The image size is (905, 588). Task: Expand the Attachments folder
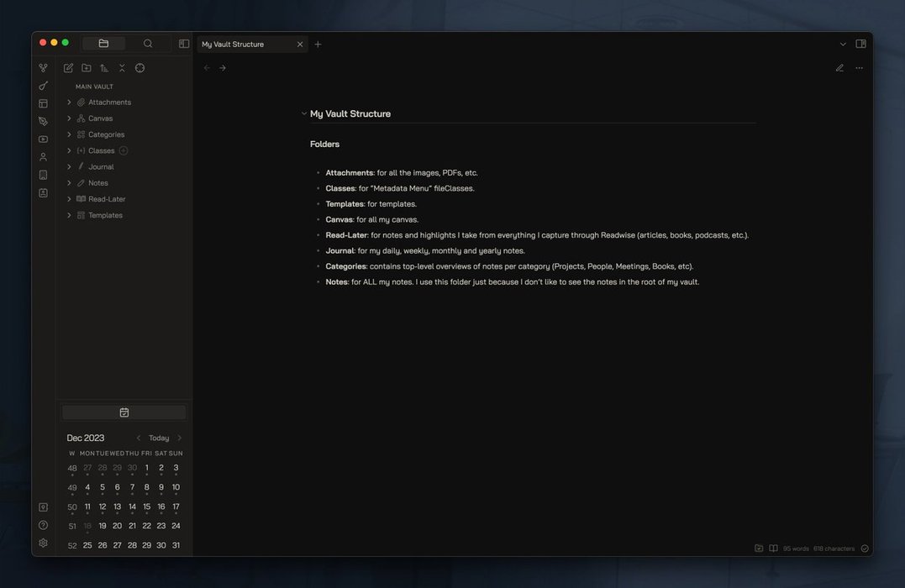[69, 102]
